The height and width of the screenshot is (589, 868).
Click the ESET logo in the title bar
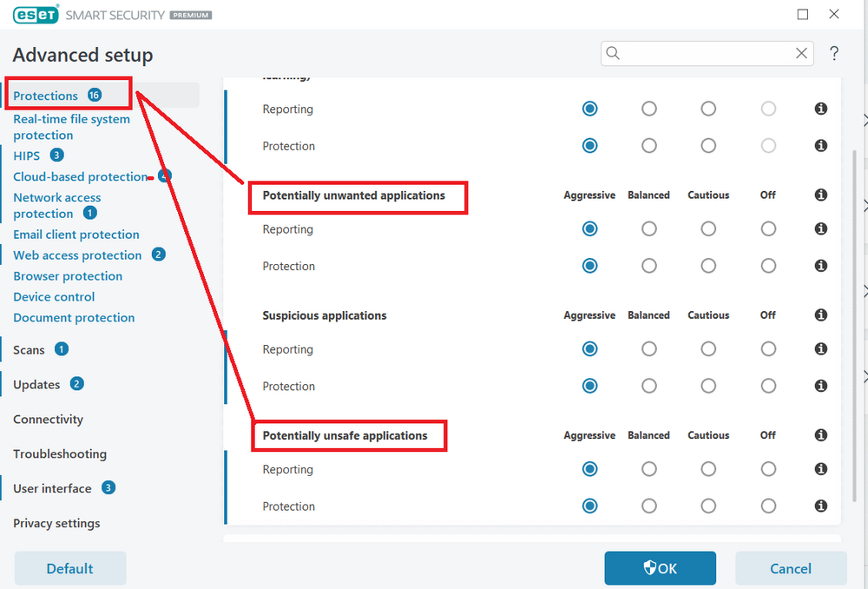[36, 15]
